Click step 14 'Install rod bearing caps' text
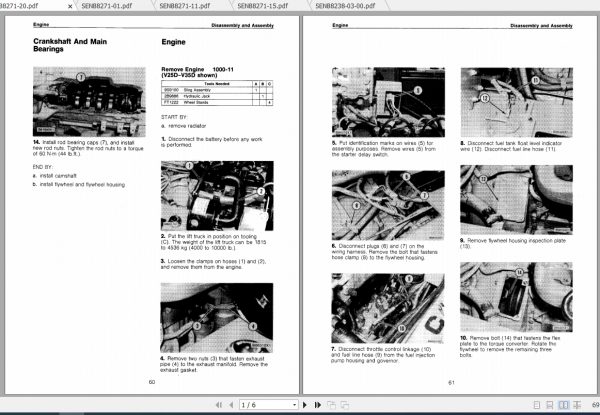The width and height of the screenshot is (600, 415). tap(88, 148)
